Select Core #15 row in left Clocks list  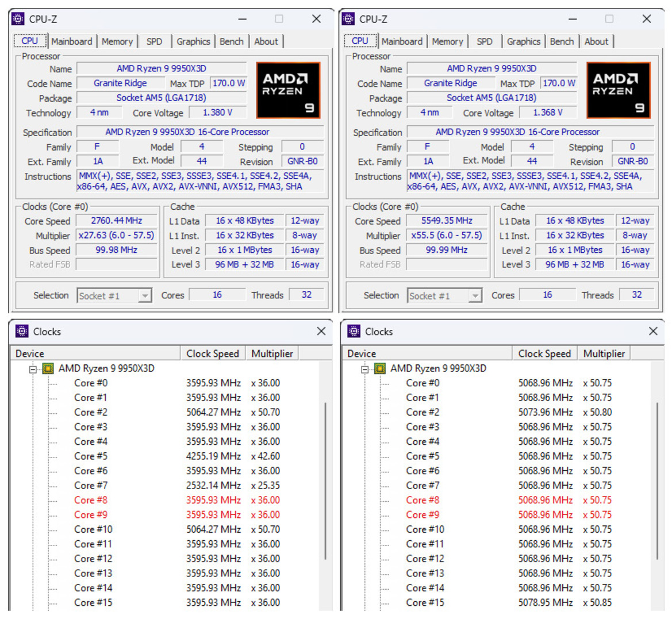coord(177,602)
